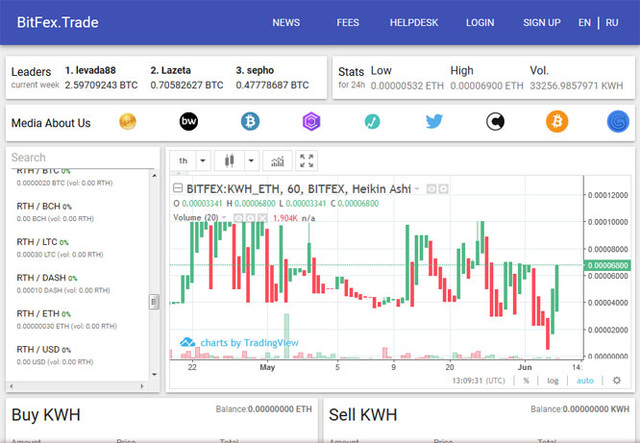The image size is (640, 443).
Task: Hide the Volume indicator with its eye icon
Action: tap(238, 218)
